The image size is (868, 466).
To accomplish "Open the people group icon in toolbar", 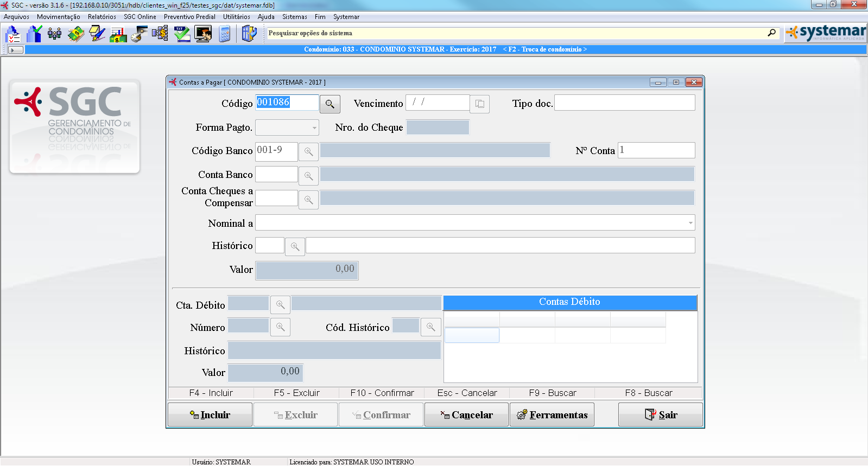I will coord(54,34).
